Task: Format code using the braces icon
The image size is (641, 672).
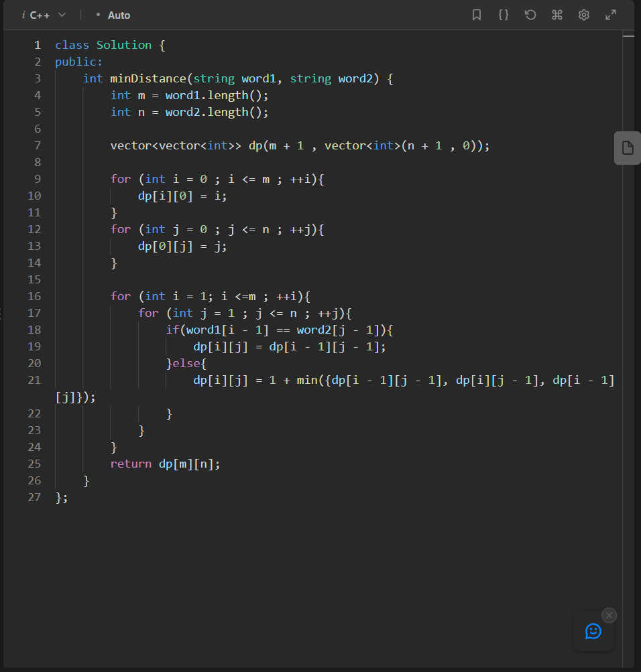Action: tap(504, 15)
